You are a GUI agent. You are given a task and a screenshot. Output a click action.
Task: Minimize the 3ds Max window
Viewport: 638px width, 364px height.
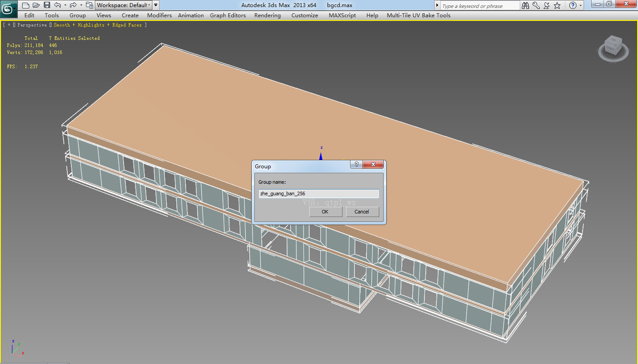598,4
